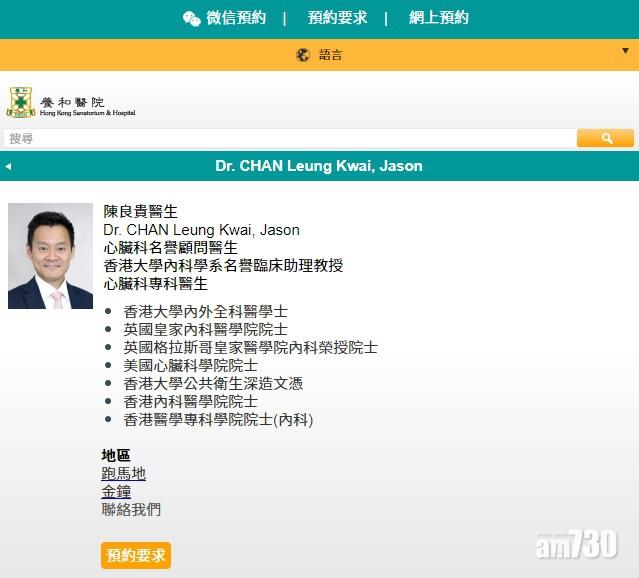Click the back arrow beside doctor title
639x578 pixels.
(x=8, y=166)
